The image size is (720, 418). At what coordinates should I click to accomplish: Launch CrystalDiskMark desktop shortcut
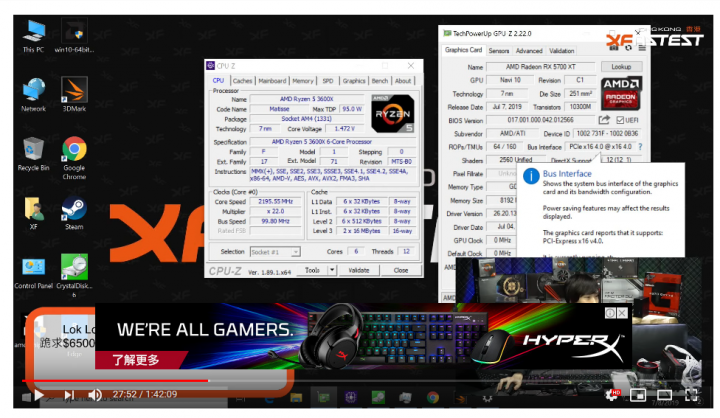coord(74,276)
